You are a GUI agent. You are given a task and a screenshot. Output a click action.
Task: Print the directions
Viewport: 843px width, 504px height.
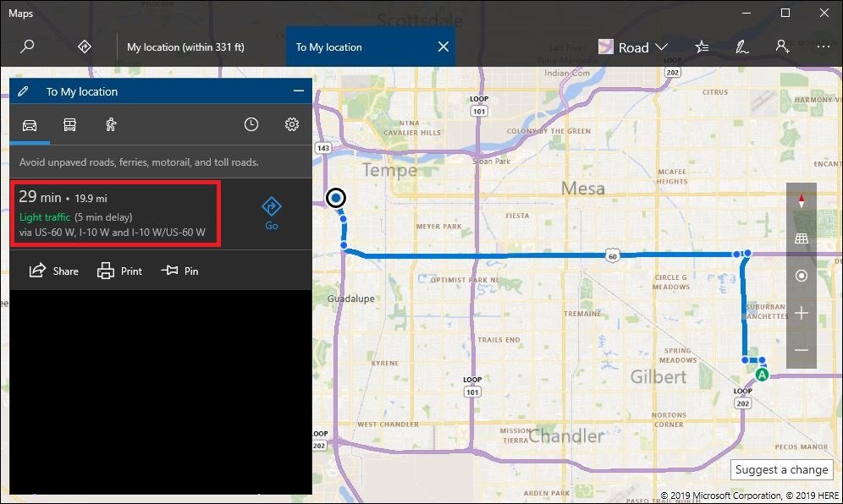119,271
